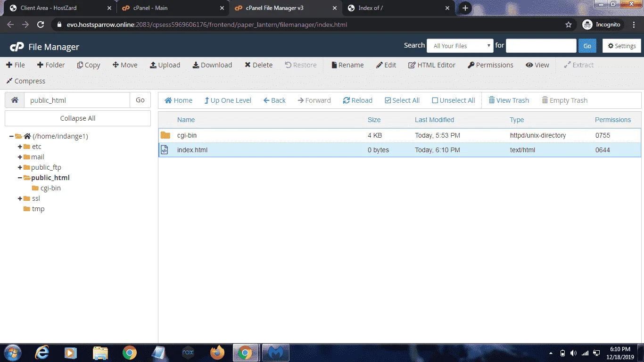Screen dimensions: 644x362
Task: Click the 0755 permissions value for cgi-bin
Action: (x=603, y=135)
